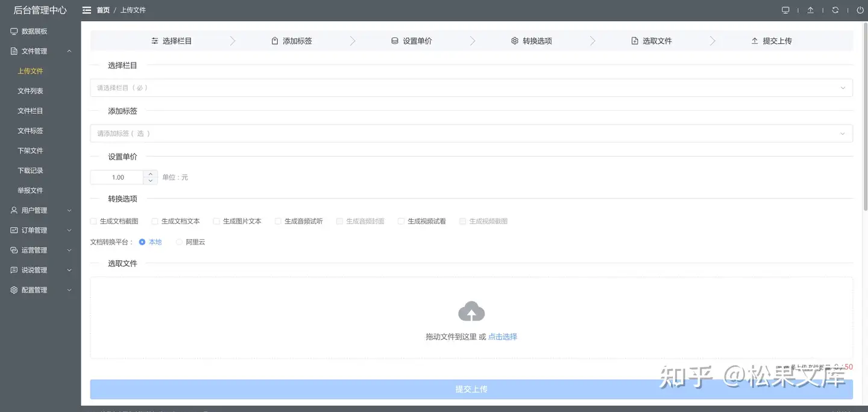Enable 生成文档文本 checkbox
Viewport: 868px width, 412px height.
coord(155,221)
